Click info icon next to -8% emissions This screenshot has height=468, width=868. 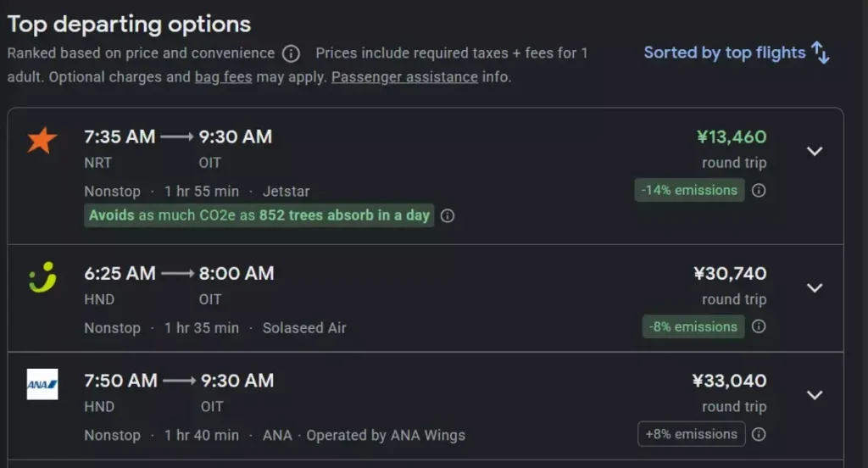tap(759, 326)
